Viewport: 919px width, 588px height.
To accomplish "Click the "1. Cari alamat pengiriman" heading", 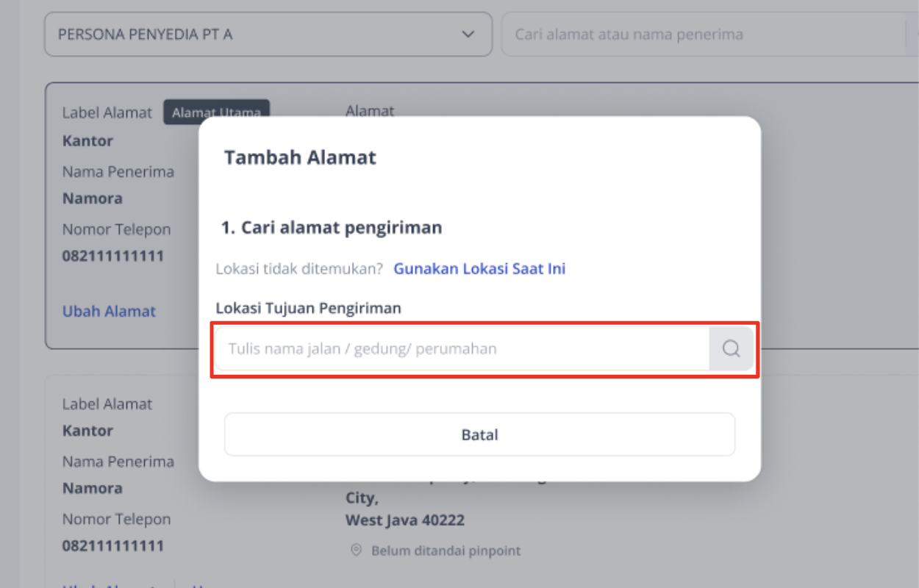I will pos(332,228).
